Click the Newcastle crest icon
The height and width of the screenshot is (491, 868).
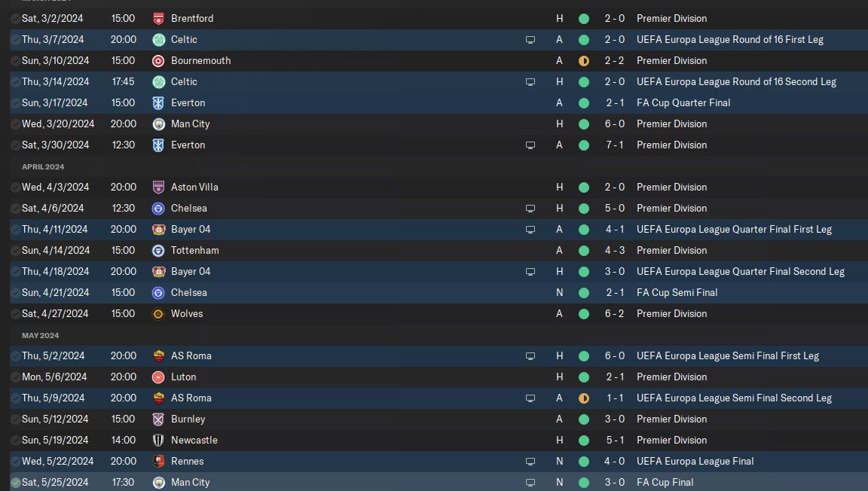158,441
